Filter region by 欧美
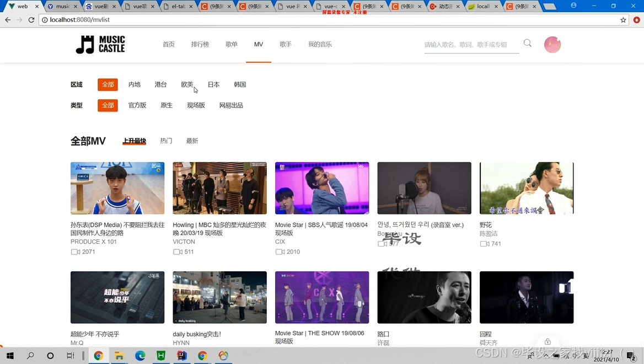This screenshot has width=644, height=364. click(x=187, y=84)
